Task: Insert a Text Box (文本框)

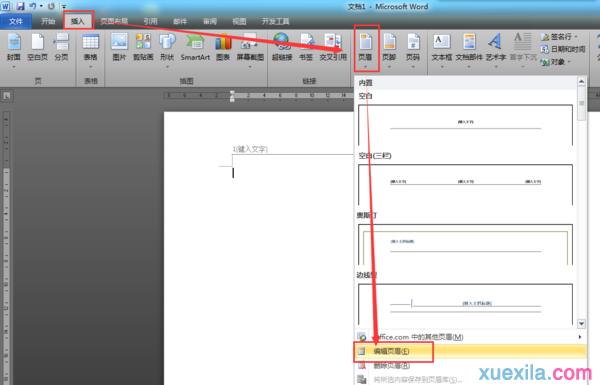Action: click(442, 51)
